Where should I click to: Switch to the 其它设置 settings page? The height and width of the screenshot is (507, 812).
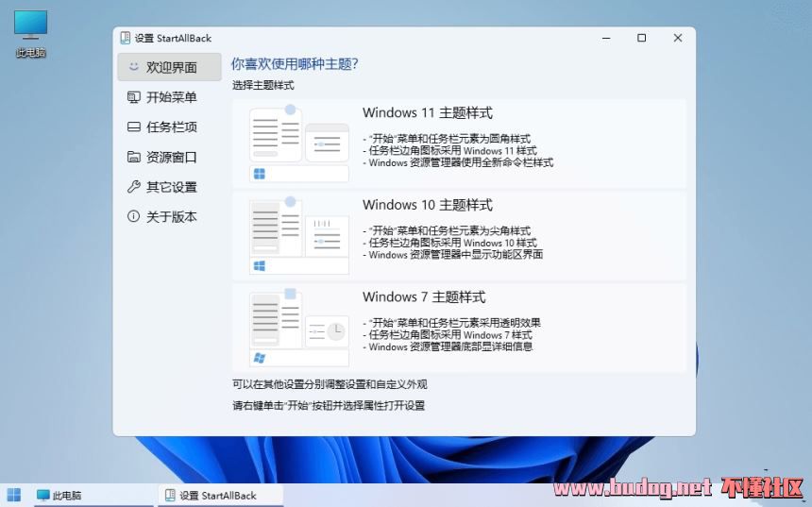pyautogui.click(x=171, y=187)
